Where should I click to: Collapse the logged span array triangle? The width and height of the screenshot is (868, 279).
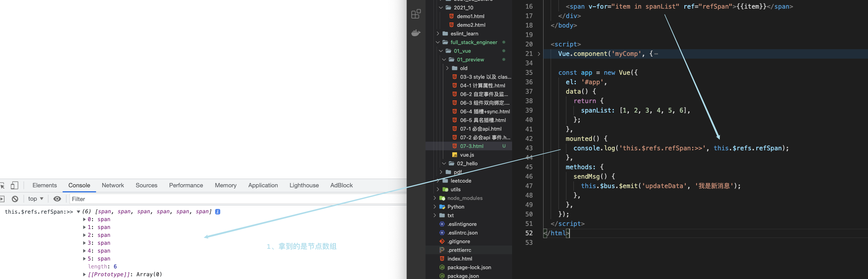point(78,212)
